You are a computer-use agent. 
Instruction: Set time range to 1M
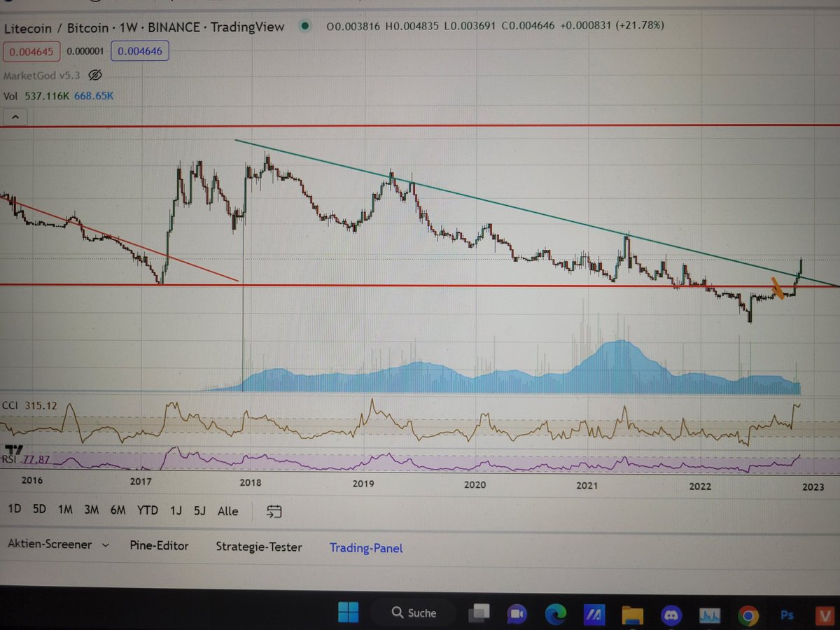(65, 510)
